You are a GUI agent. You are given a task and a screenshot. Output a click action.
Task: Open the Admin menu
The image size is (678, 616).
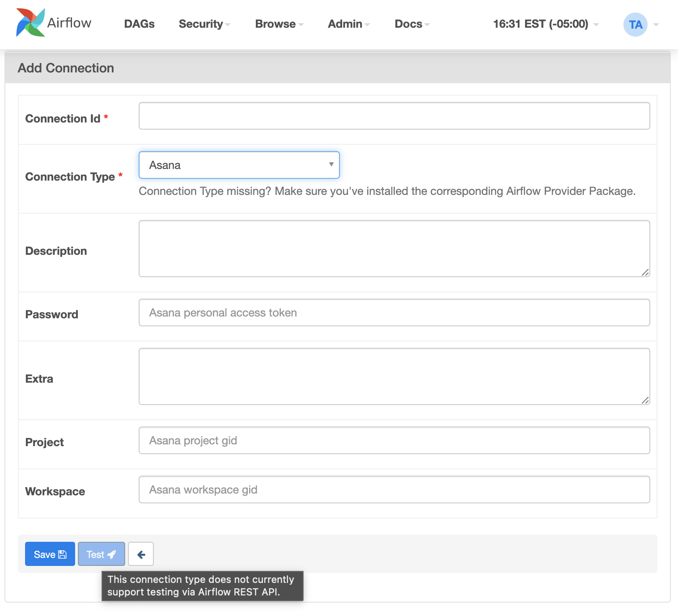[349, 24]
